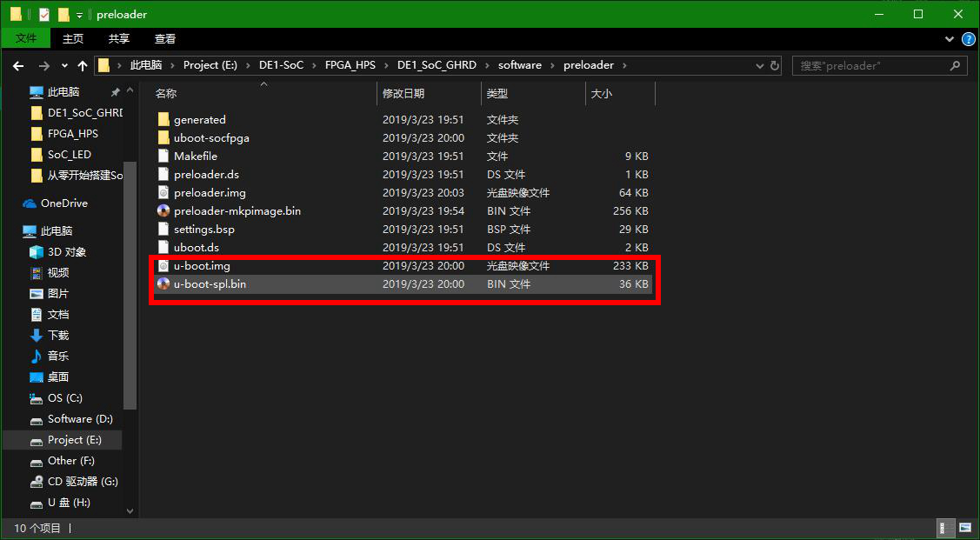Image resolution: width=980 pixels, height=540 pixels.
Task: Go forward with the Forward arrow
Action: (x=43, y=65)
